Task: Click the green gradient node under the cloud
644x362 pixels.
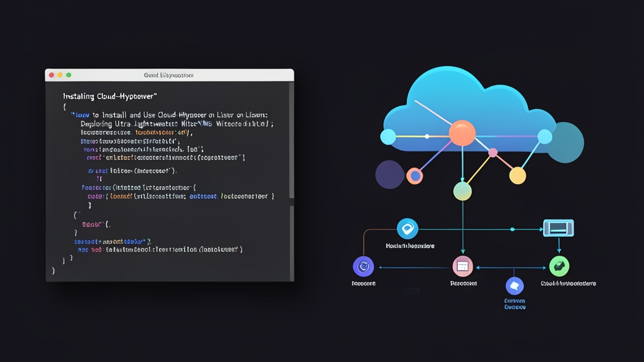Action: click(x=462, y=191)
